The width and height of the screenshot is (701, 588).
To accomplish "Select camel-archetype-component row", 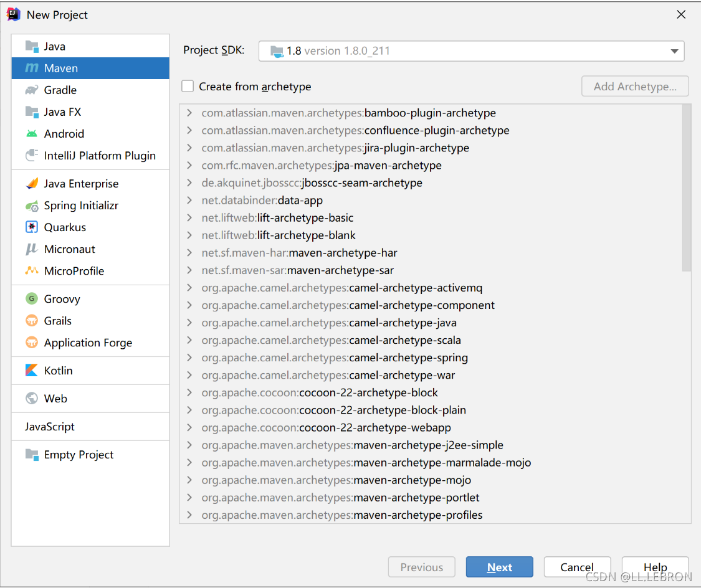I will point(431,305).
